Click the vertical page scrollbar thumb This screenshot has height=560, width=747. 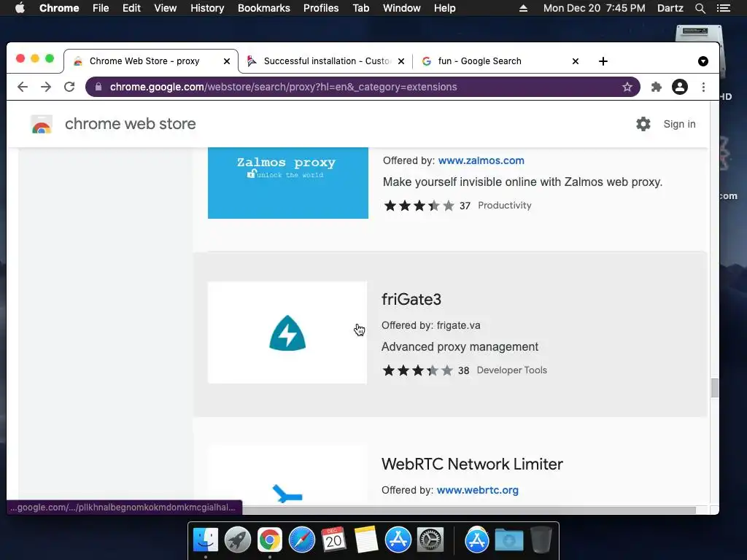[715, 388]
